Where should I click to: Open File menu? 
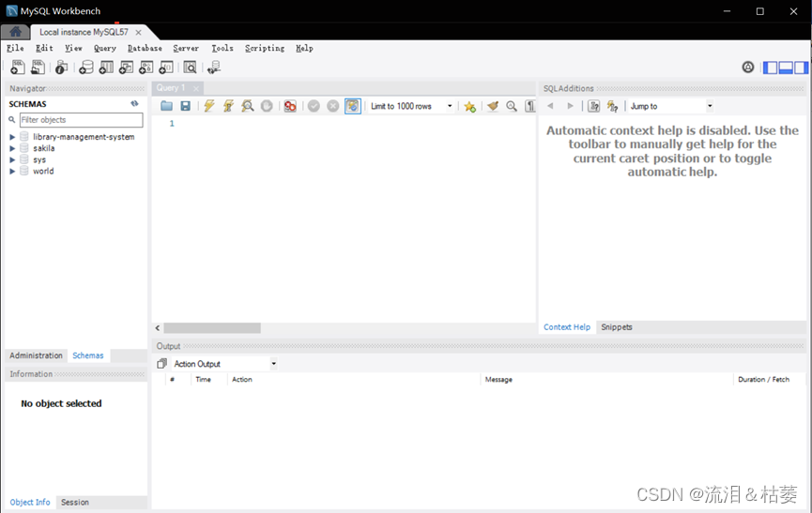[15, 48]
